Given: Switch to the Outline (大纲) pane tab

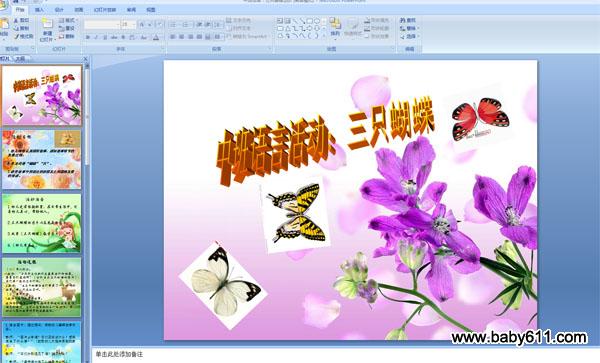Looking at the screenshot, I should coord(20,59).
